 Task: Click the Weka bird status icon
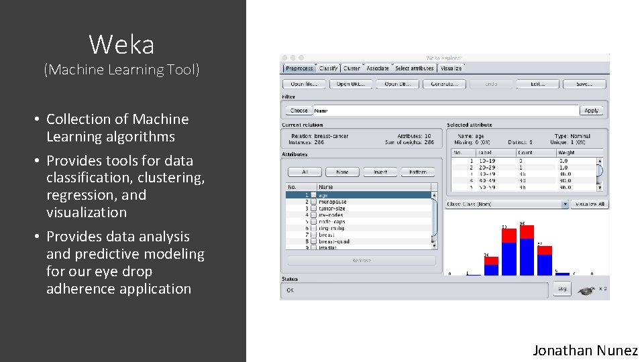point(586,290)
